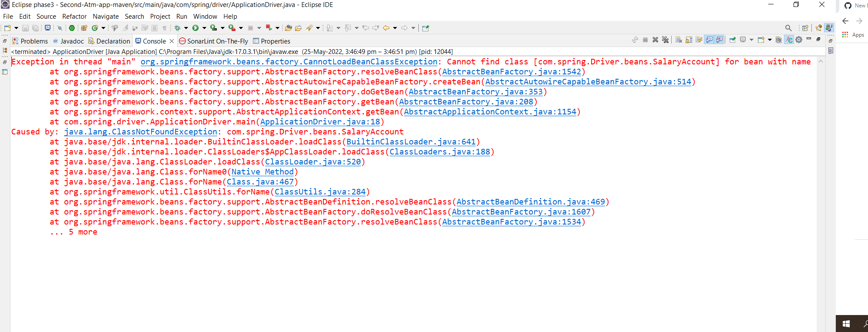868x332 pixels.
Task: Open the ApplicationDriver.java:18 stack trace link
Action: tap(320, 122)
